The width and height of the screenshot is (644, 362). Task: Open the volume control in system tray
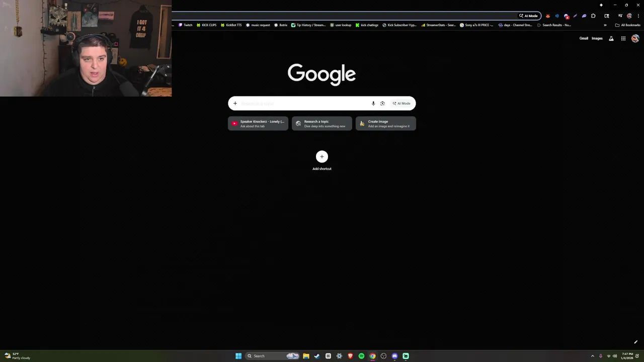615,356
